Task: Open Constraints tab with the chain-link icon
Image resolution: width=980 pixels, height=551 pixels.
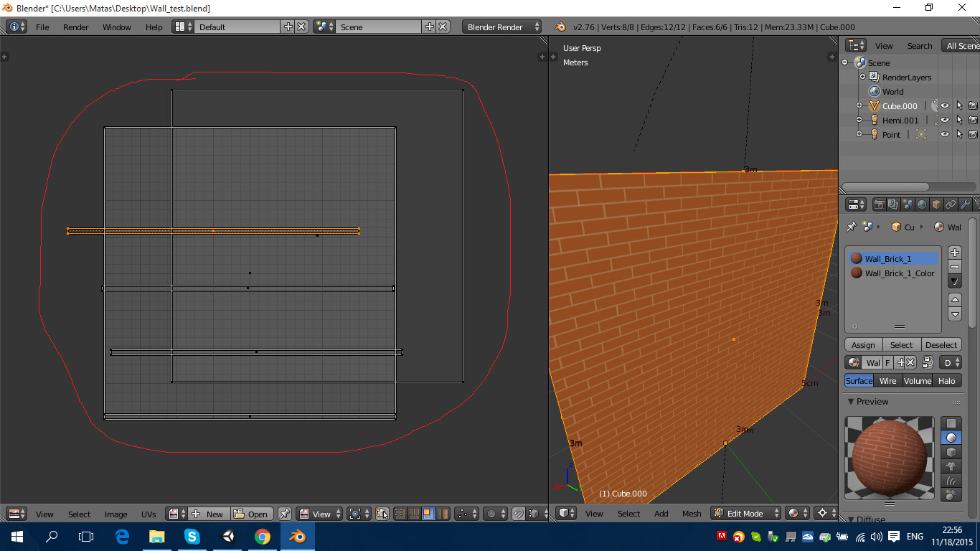Action: (951, 204)
